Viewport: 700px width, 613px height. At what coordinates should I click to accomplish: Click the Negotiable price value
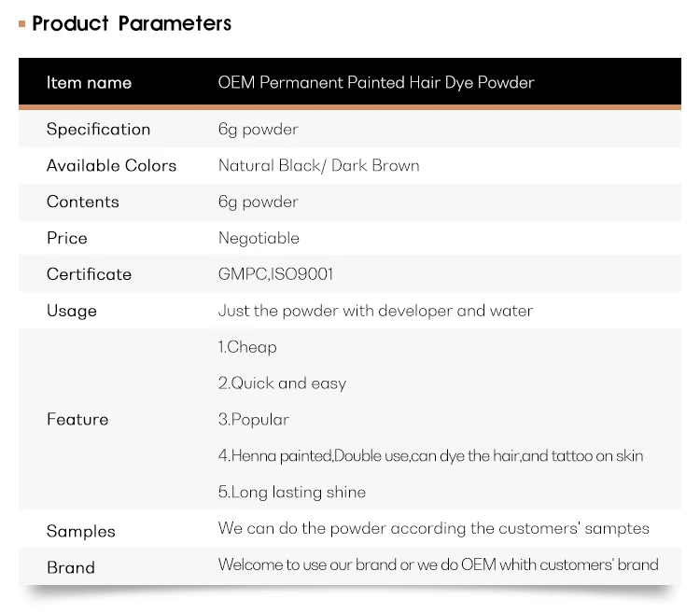click(x=259, y=239)
